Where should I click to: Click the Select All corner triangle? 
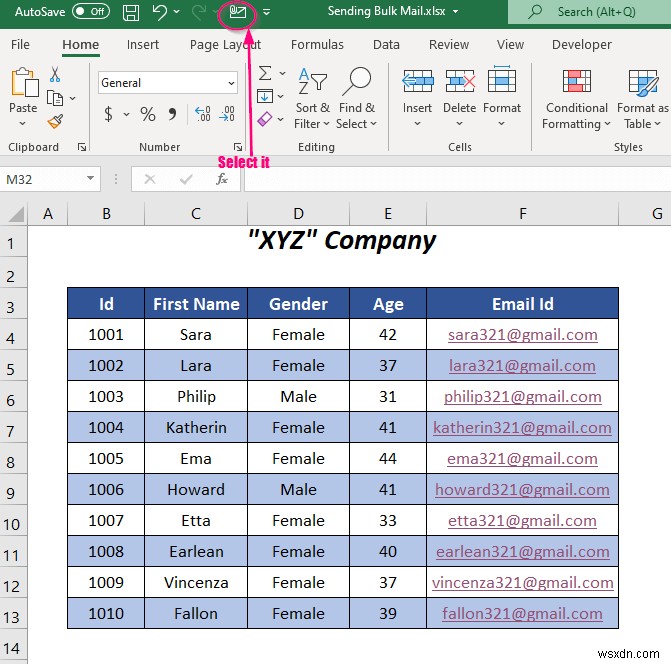click(x=16, y=214)
